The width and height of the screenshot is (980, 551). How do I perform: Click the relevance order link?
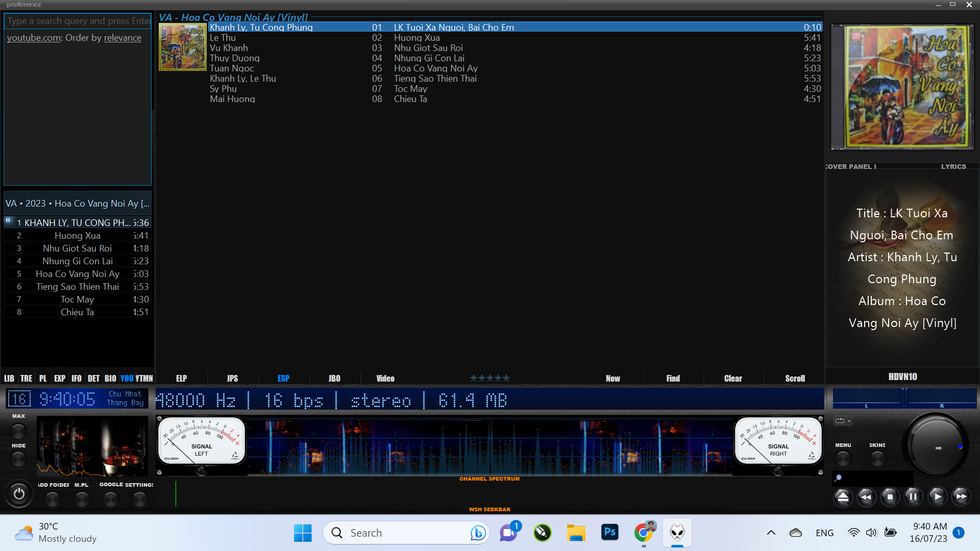pyautogui.click(x=122, y=38)
